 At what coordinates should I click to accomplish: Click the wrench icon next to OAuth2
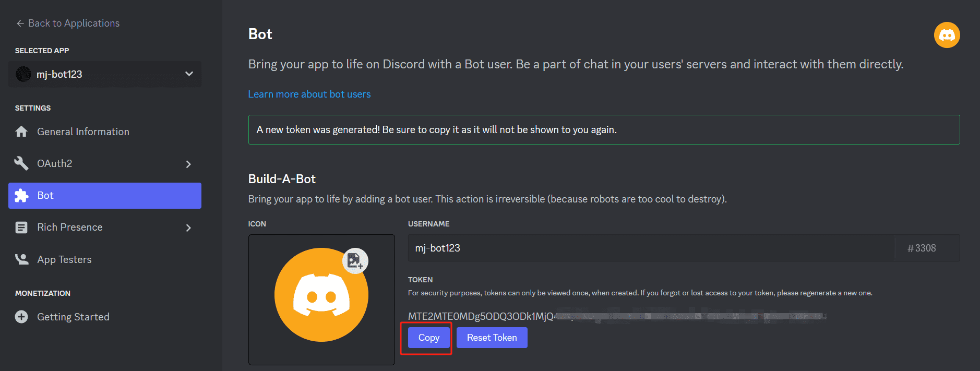(x=21, y=163)
